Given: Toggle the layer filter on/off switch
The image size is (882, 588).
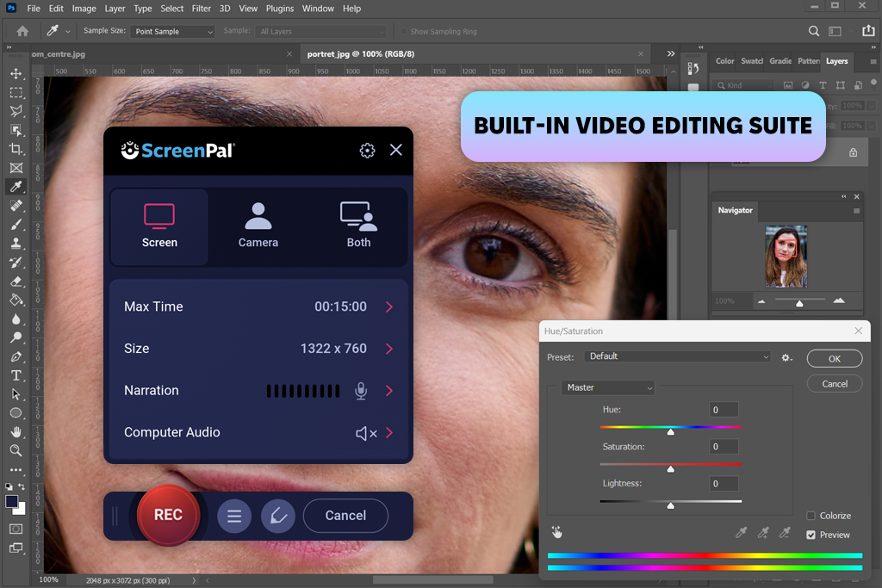Looking at the screenshot, I should tap(873, 84).
